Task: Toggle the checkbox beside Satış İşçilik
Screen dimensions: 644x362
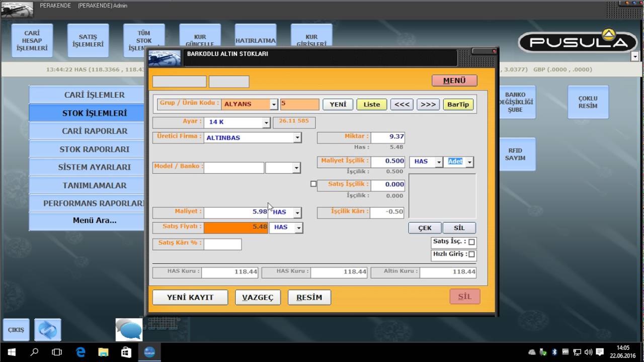Action: 313,184
